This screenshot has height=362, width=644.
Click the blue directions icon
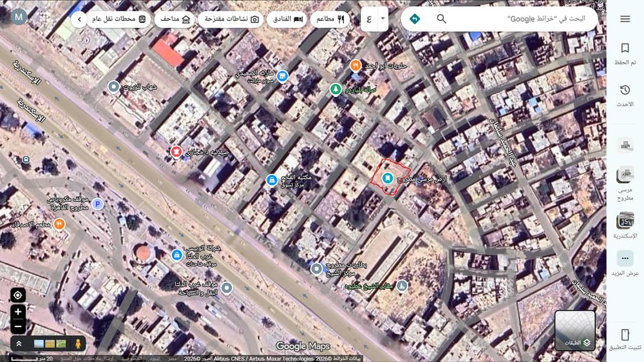415,19
